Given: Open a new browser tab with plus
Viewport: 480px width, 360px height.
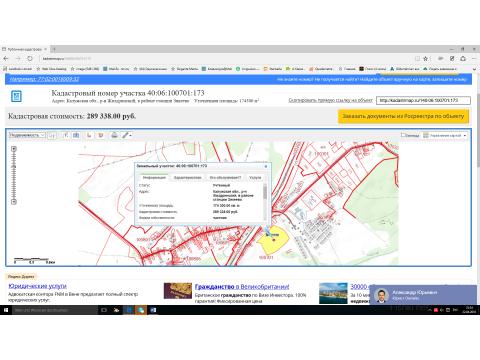Looking at the screenshot, I should (x=53, y=49).
